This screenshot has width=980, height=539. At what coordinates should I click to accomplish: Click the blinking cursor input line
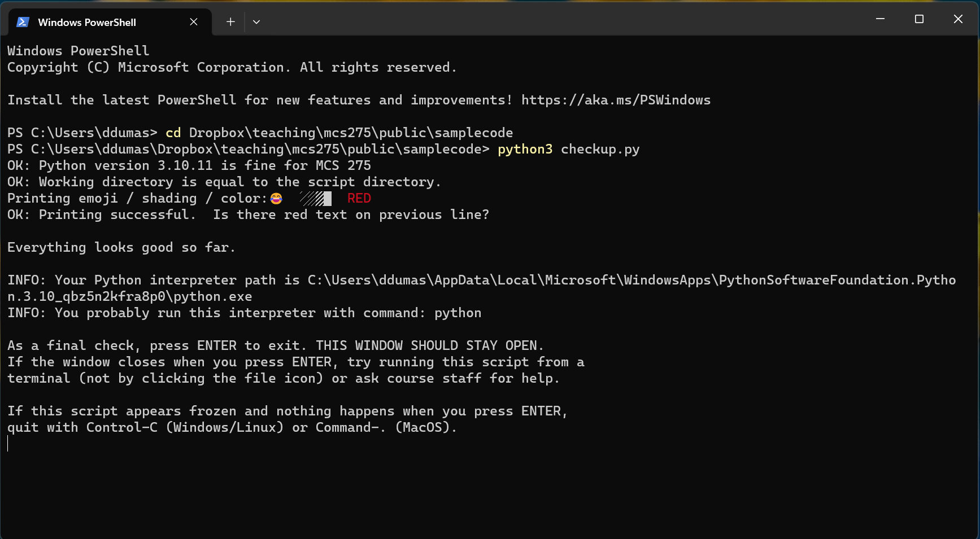(8, 444)
